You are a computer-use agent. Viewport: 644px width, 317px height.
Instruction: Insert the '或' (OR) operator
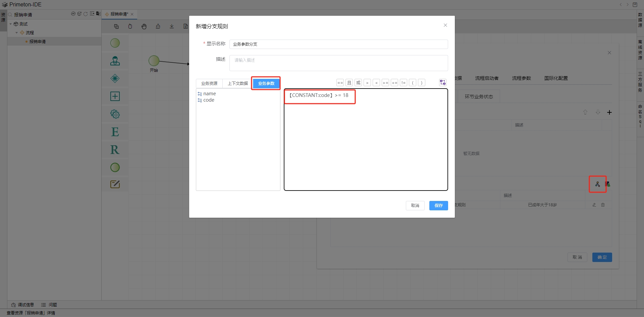[x=358, y=83]
